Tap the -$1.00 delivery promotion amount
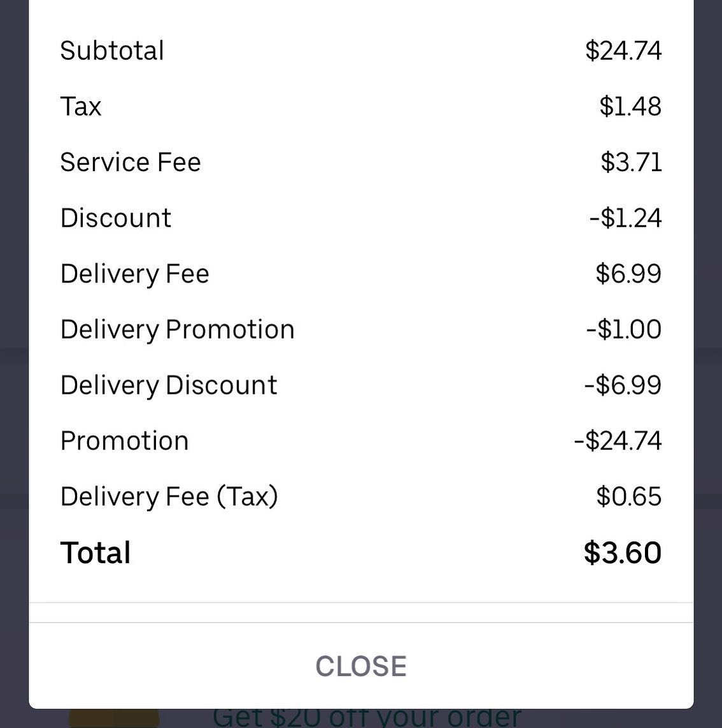Image resolution: width=722 pixels, height=728 pixels. tap(624, 330)
